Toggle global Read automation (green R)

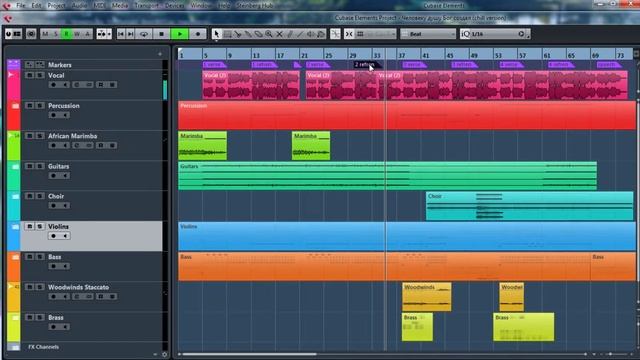tap(66, 34)
